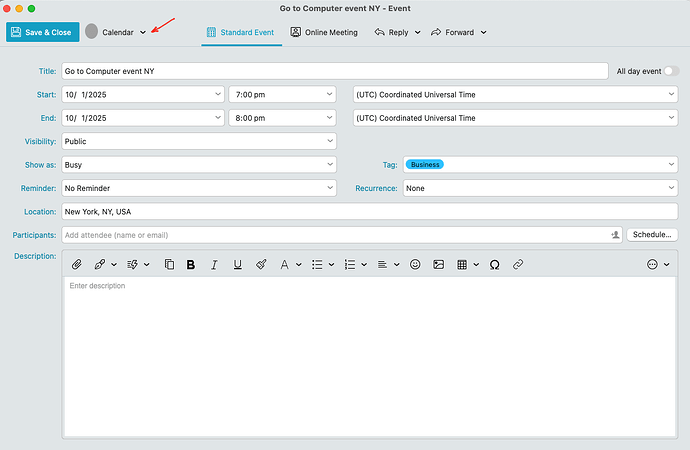Image resolution: width=690 pixels, height=450 pixels.
Task: Click the Reply button
Action: [x=392, y=32]
